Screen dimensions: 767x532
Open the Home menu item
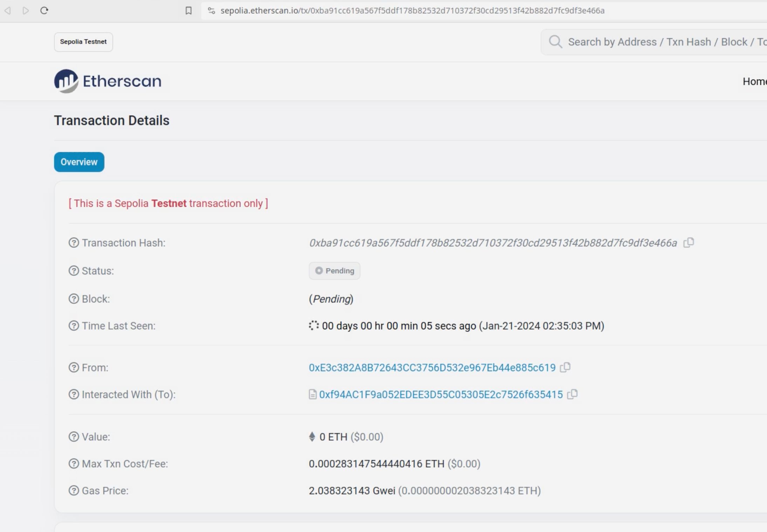pyautogui.click(x=755, y=81)
